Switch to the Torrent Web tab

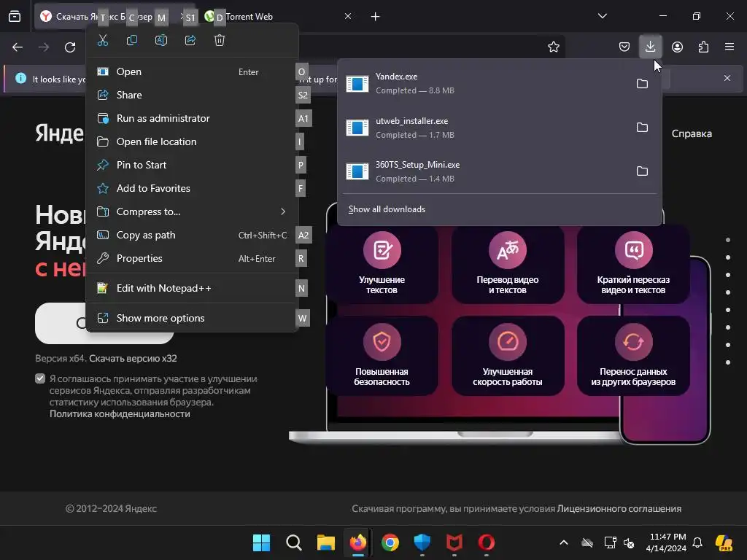coord(279,17)
